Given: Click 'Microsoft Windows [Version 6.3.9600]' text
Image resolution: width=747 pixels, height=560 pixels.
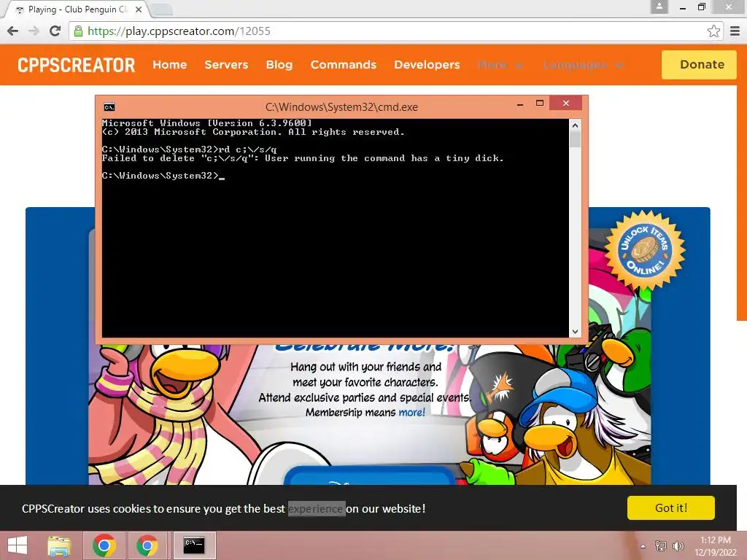Looking at the screenshot, I should (206, 122).
